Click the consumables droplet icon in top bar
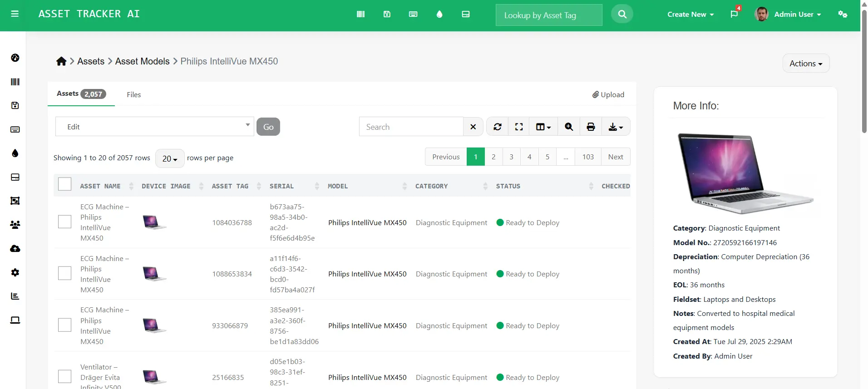868x389 pixels. point(439,14)
